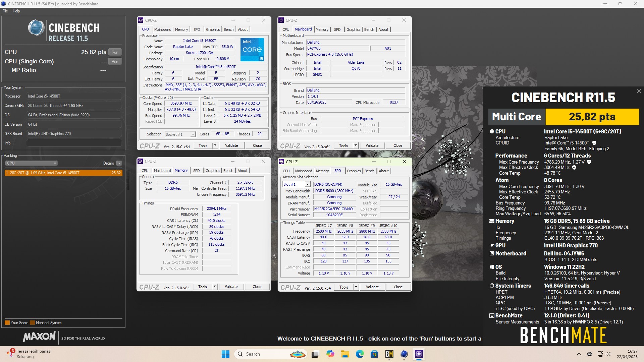Click Close button in the Mainboard window of CPU-Z
644x362 pixels.
[x=398, y=145]
